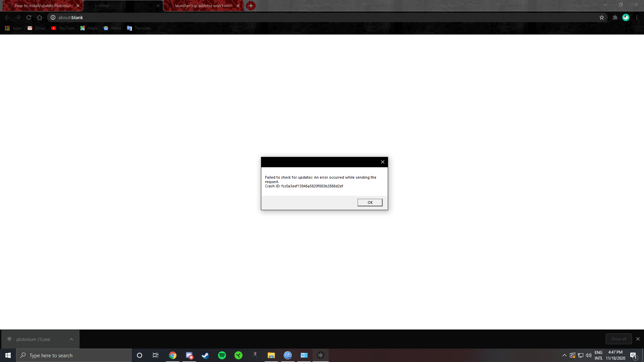Open YouTube bookmark
The height and width of the screenshot is (362, 644).
[x=63, y=28]
